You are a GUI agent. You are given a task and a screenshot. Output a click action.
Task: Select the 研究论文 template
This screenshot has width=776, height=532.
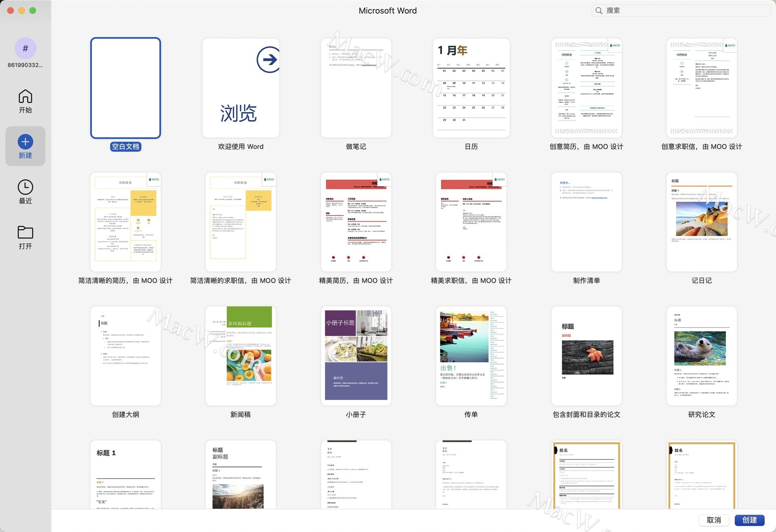click(x=702, y=356)
